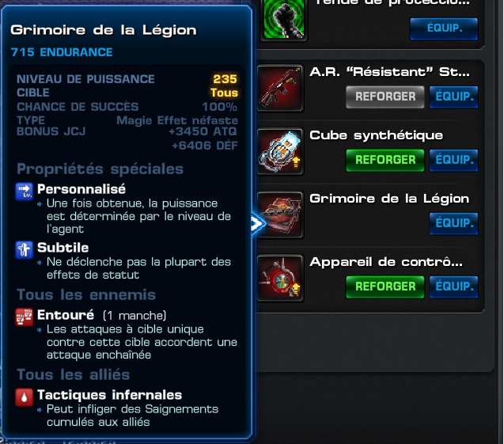Click the blue tooltip pointer arrow
Viewport: 504px width, 444px height.
point(258,223)
